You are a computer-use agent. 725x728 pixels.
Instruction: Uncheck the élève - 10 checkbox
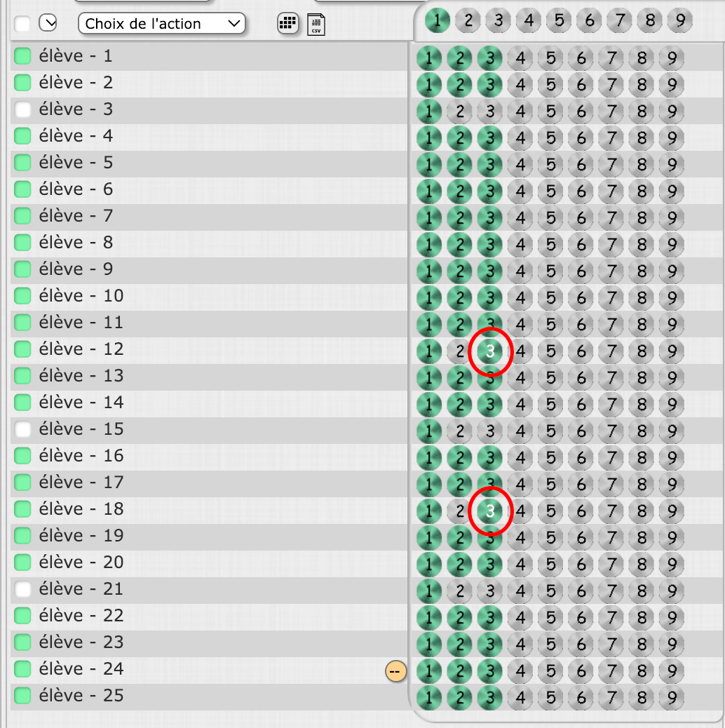pyautogui.click(x=23, y=296)
